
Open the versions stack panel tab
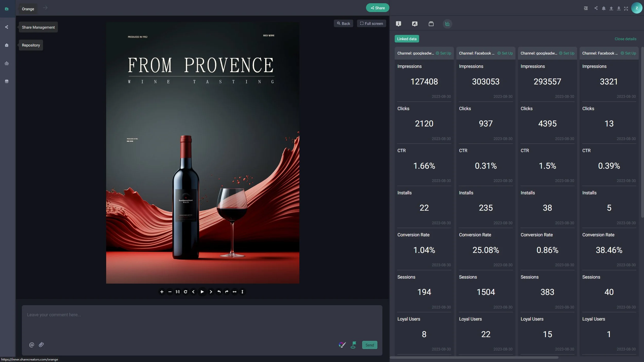click(x=431, y=24)
